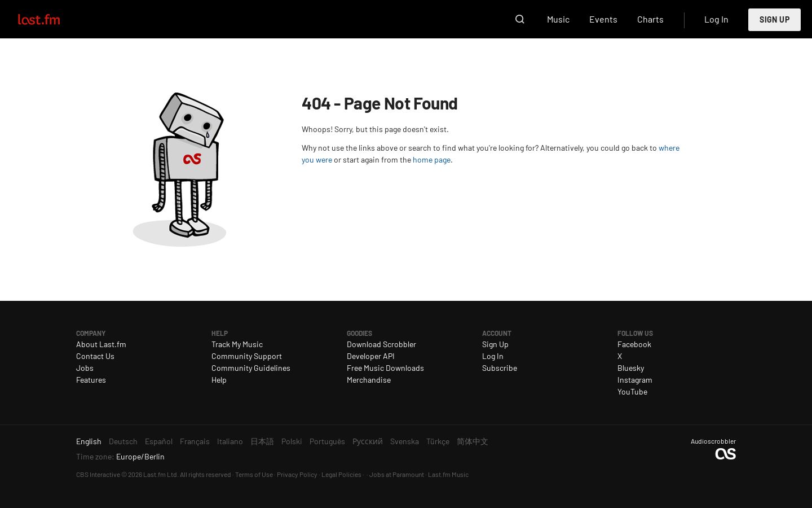Screen dimensions: 812x508
Task: Click Sign Up in the footer Account section
Action: [495, 344]
